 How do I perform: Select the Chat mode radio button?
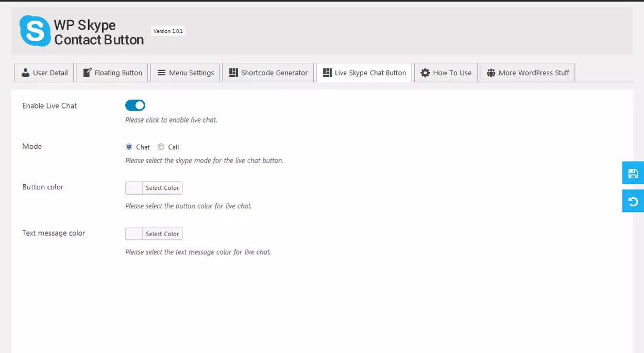[129, 147]
